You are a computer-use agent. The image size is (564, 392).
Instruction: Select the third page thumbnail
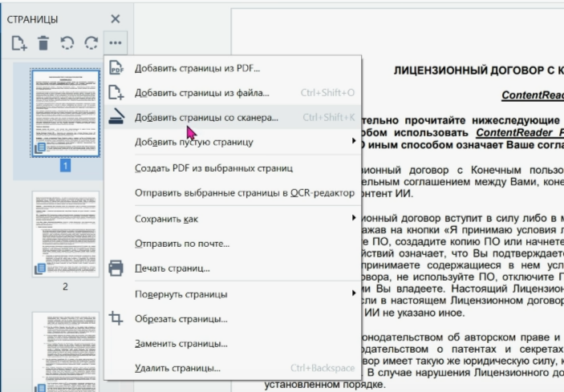tap(66, 352)
